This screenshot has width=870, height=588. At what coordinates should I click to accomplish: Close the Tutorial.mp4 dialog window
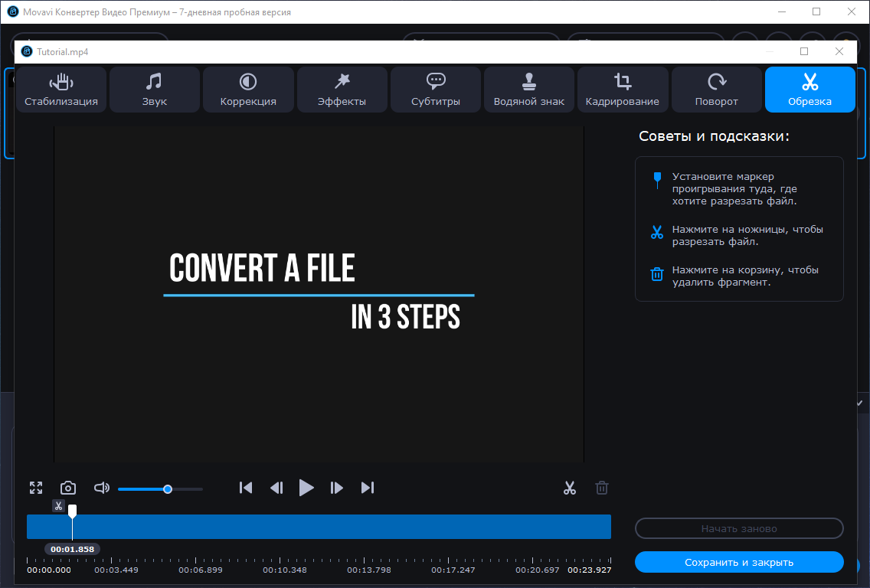(x=839, y=51)
